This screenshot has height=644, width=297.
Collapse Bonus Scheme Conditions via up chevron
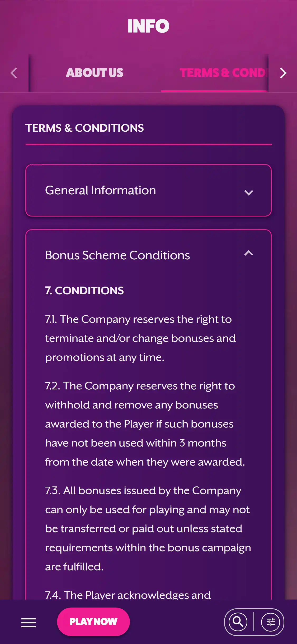248,254
